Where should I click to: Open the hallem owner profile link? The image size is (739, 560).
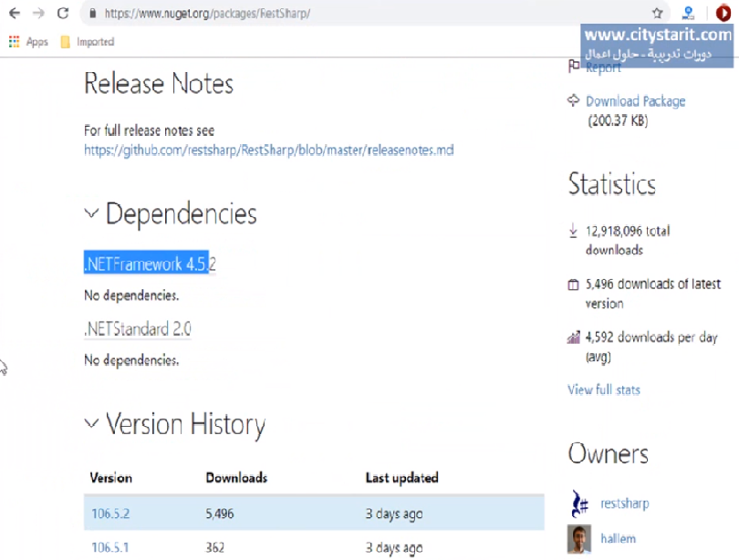coord(618,539)
